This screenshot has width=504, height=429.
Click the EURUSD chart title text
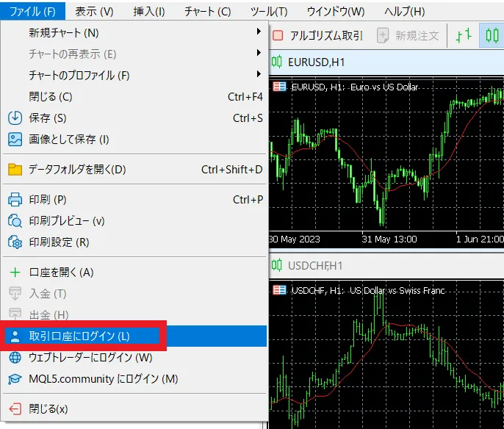coord(355,87)
